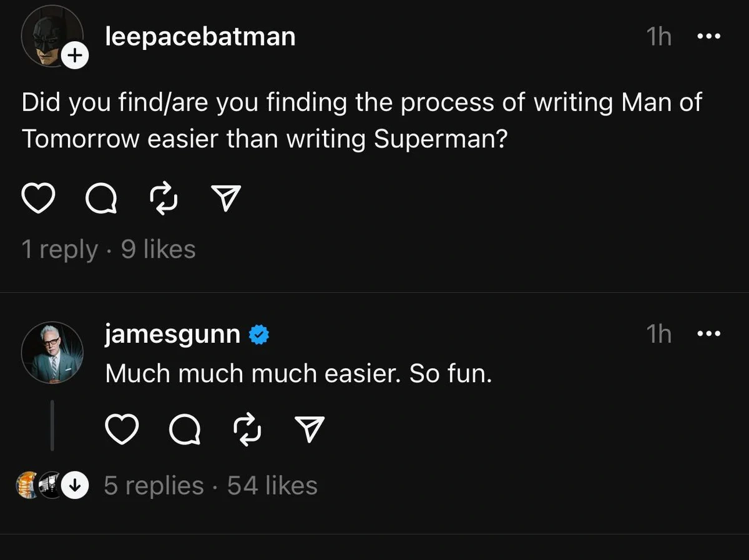Open more options for leepacebatman's post
The height and width of the screenshot is (560, 749).
(708, 37)
